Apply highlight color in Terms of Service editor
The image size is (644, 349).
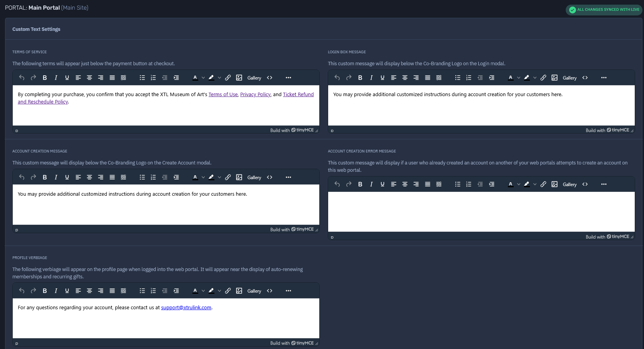tap(211, 78)
